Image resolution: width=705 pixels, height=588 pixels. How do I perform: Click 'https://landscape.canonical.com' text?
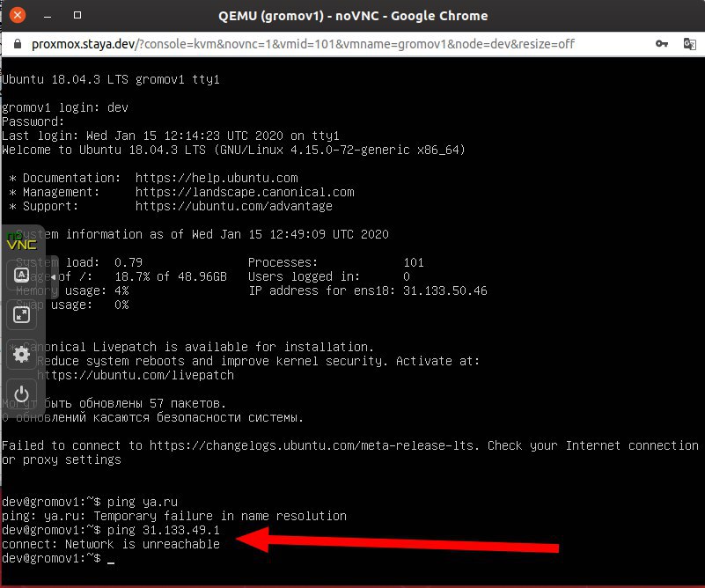click(x=245, y=192)
